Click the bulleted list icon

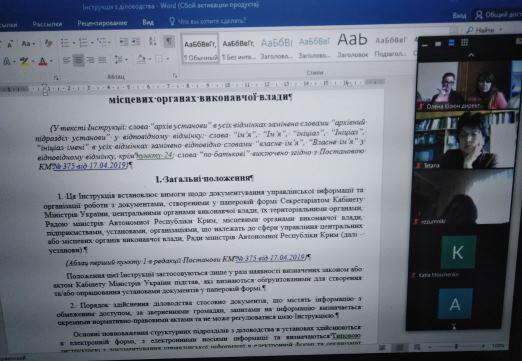(65, 43)
